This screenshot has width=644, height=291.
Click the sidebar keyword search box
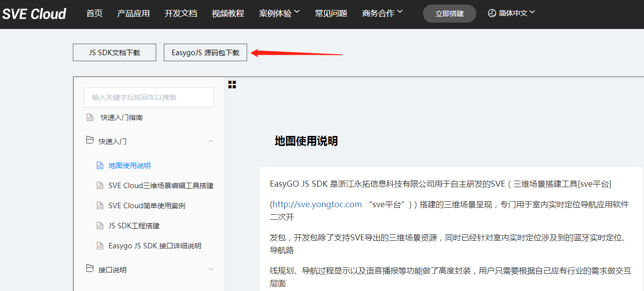click(x=149, y=97)
